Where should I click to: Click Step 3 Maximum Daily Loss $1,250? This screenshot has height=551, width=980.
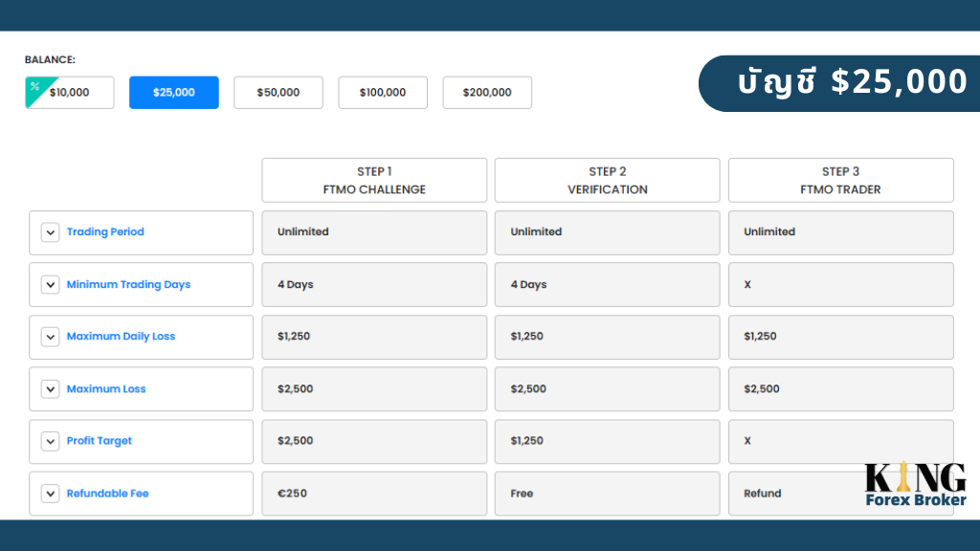pyautogui.click(x=840, y=337)
